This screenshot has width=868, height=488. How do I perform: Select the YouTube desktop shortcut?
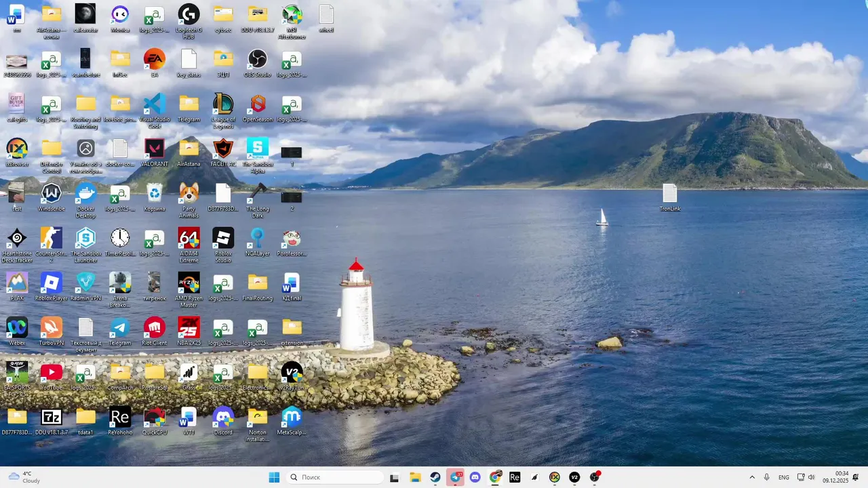tap(52, 376)
